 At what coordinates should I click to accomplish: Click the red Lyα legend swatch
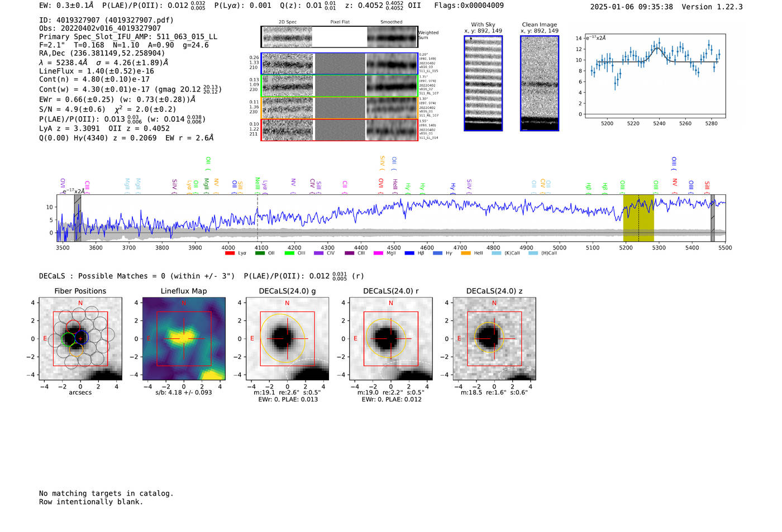pyautogui.click(x=230, y=253)
